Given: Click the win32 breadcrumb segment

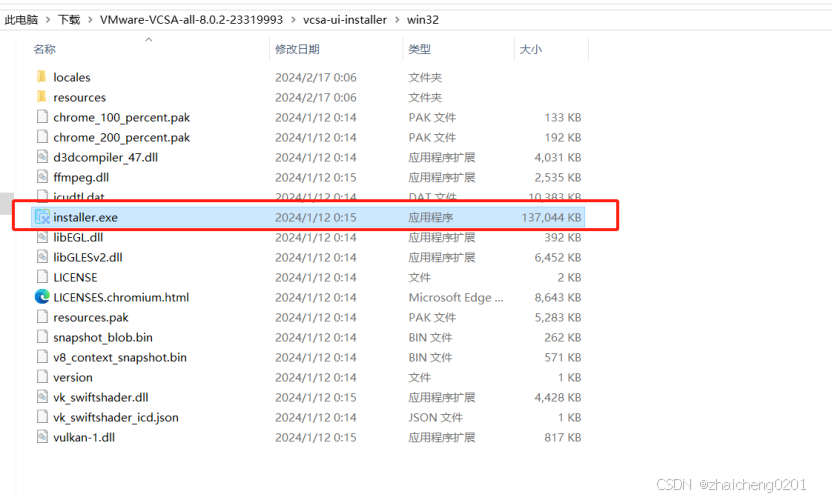Looking at the screenshot, I should (x=423, y=20).
